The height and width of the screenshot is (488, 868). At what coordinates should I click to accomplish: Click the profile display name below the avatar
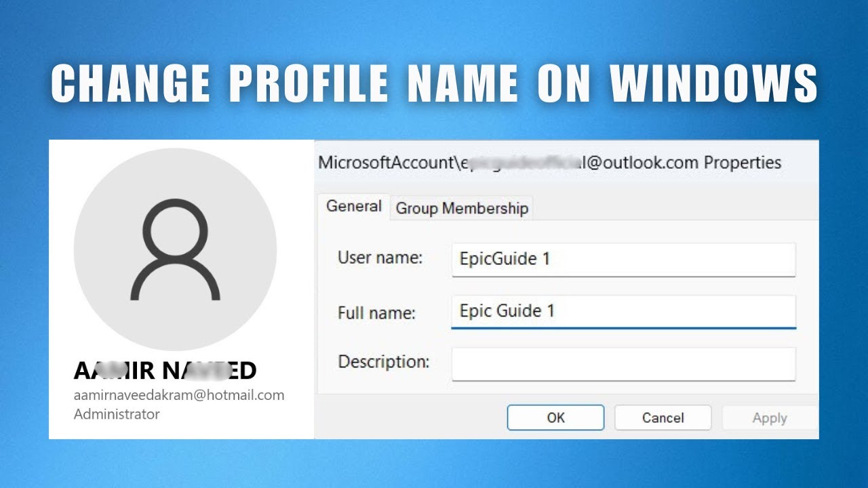pos(165,370)
